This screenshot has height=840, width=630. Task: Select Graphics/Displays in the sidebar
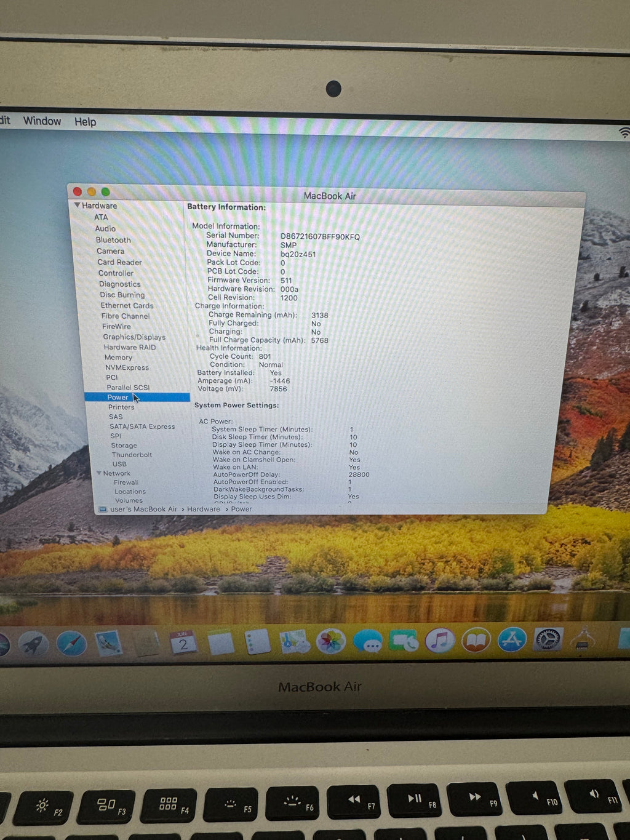(x=134, y=337)
